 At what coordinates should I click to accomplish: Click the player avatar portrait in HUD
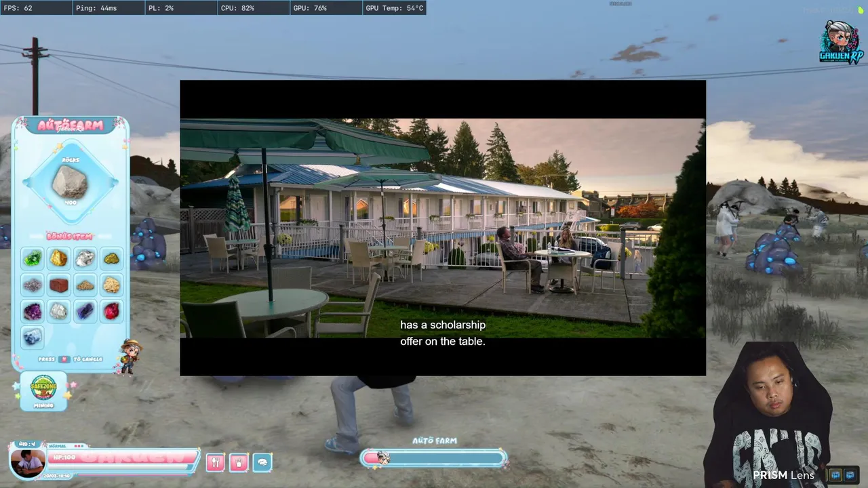tap(27, 462)
